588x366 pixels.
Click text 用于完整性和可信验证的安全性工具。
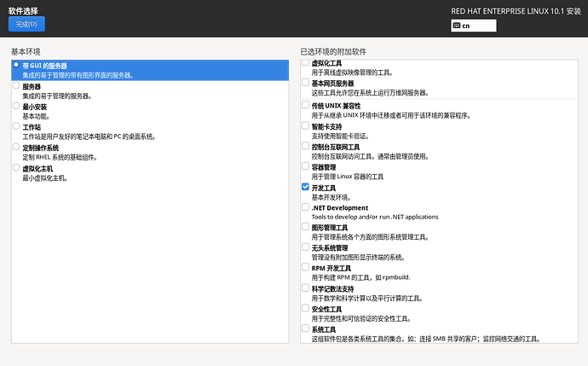pos(362,319)
